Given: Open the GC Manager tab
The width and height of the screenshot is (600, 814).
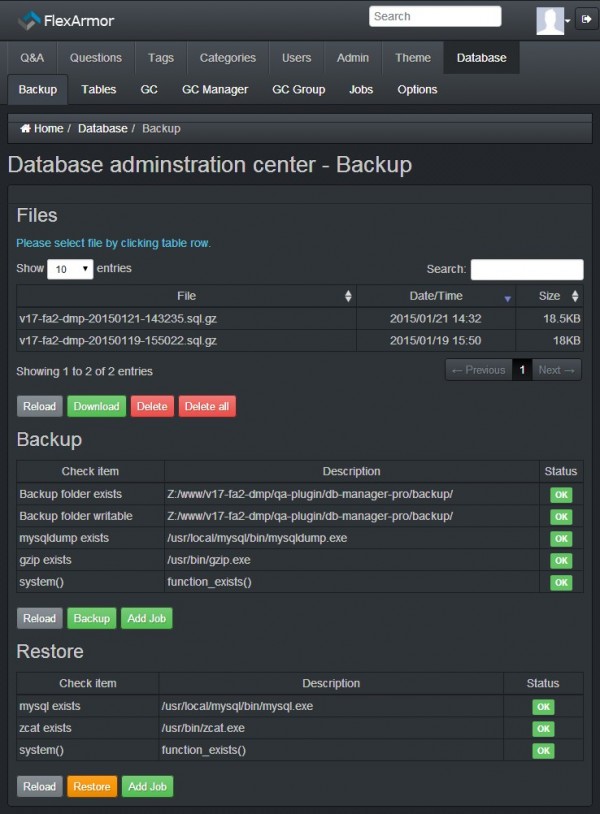Looking at the screenshot, I should [x=215, y=90].
